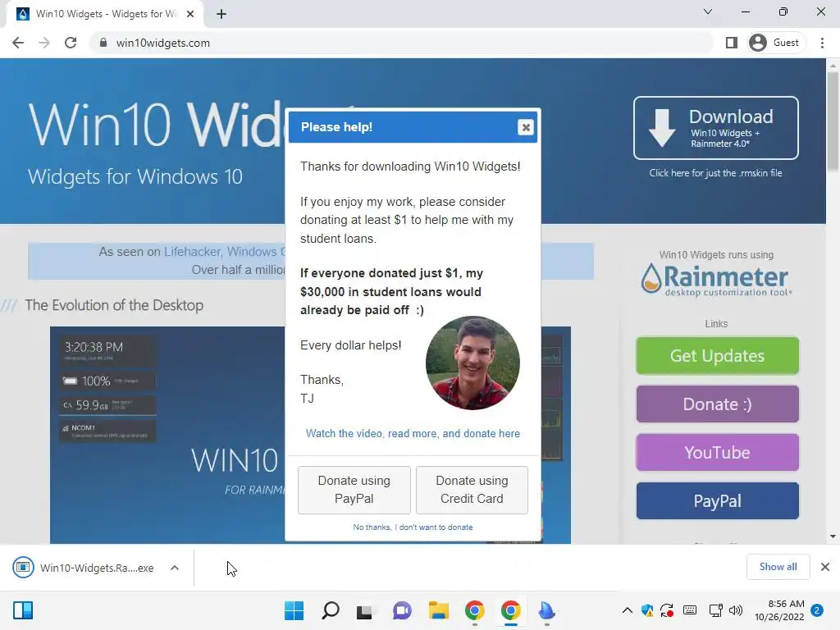Image resolution: width=840 pixels, height=630 pixels.
Task: Expand the tab search chevron
Action: click(x=708, y=11)
